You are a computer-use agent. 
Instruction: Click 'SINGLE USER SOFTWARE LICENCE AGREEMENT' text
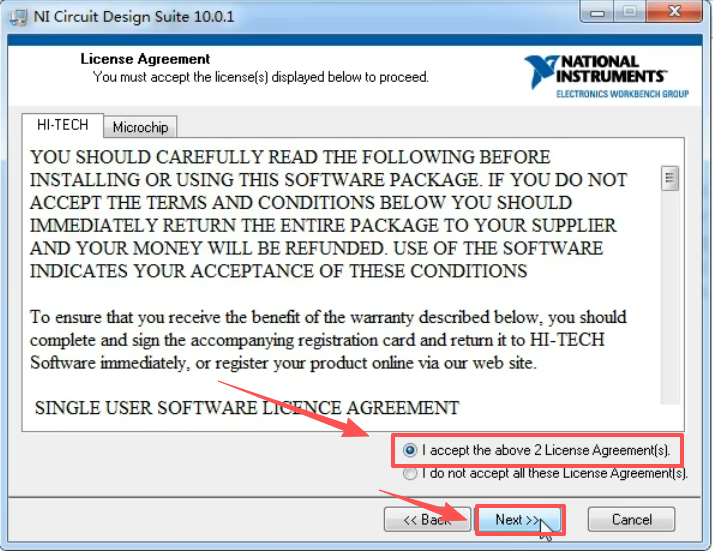point(246,408)
